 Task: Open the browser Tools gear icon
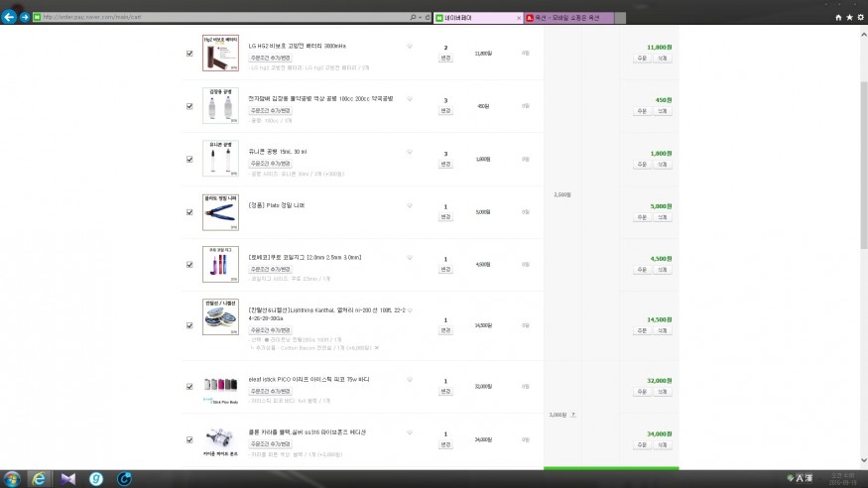pos(860,17)
